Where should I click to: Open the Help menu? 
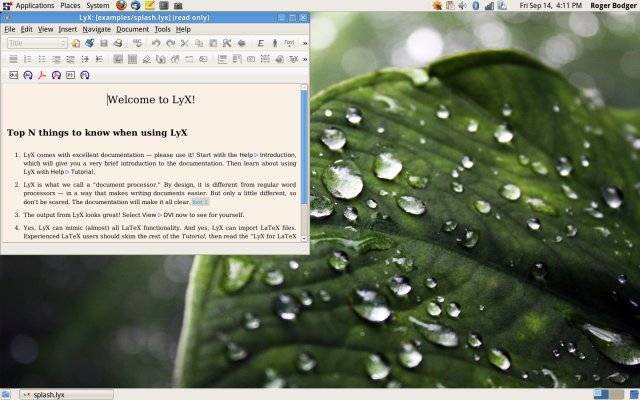tap(183, 29)
